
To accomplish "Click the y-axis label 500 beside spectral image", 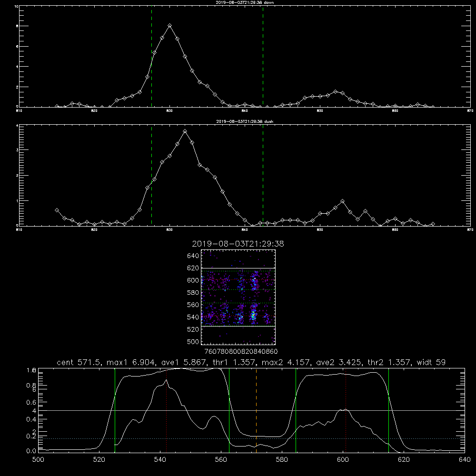I will [x=193, y=341].
